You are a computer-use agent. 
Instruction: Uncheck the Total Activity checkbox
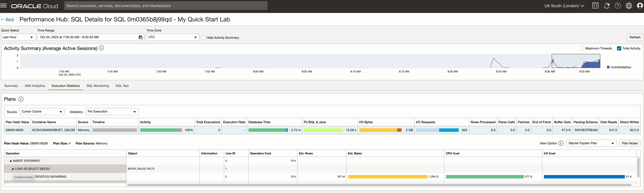pos(619,48)
